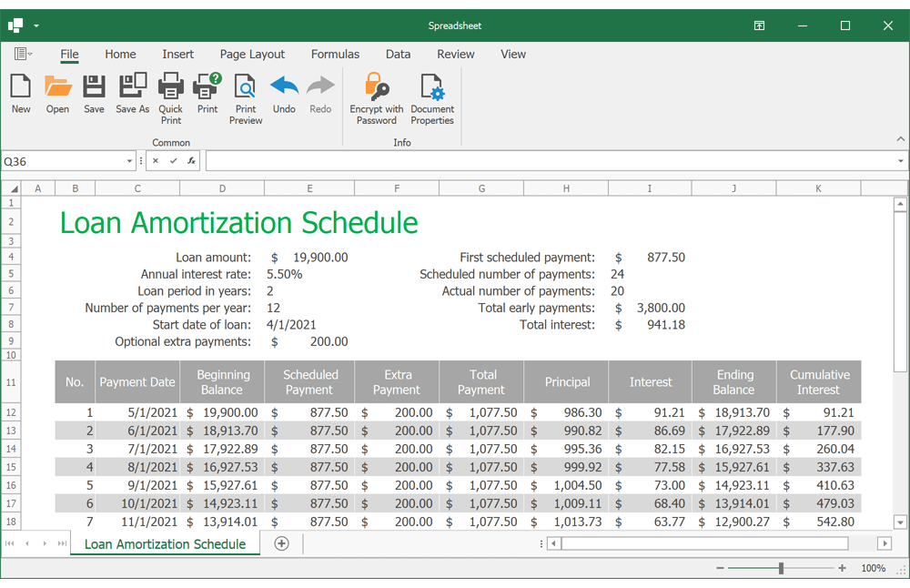Open Document Properties

click(x=431, y=91)
